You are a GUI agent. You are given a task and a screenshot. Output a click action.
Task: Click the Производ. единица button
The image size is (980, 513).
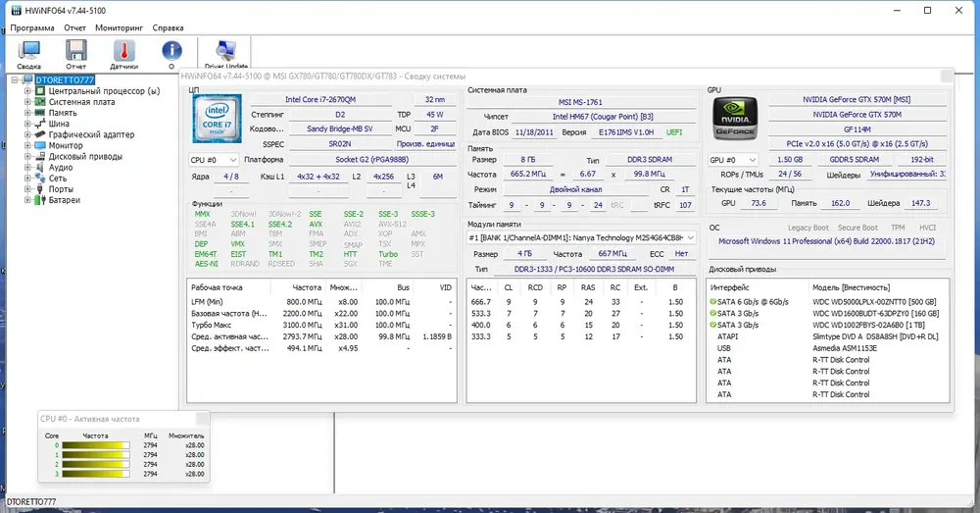425,144
